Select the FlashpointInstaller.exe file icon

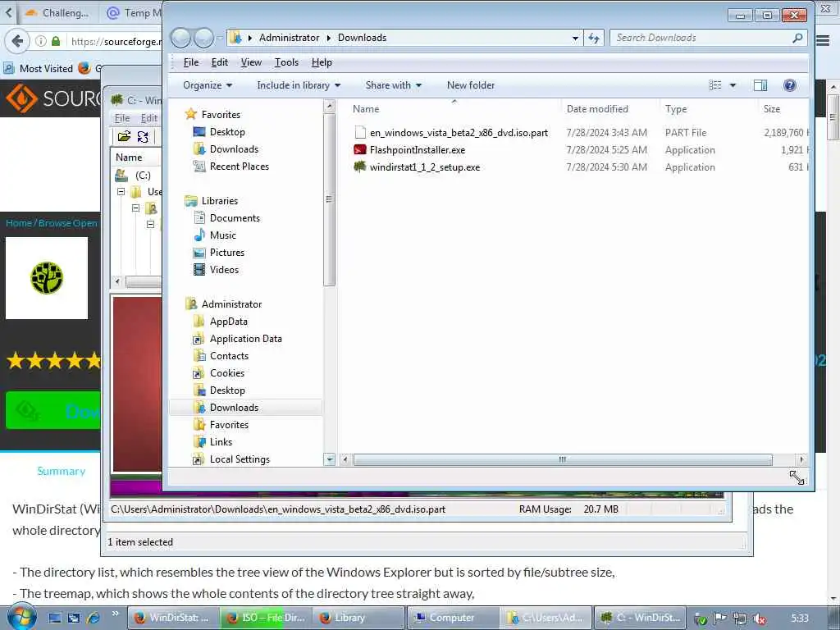pyautogui.click(x=360, y=150)
